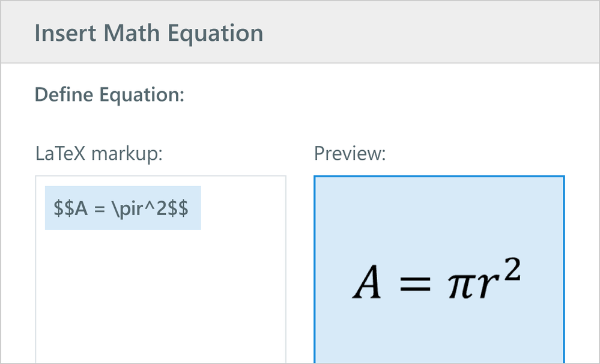Click the rendered letter A in the preview
600x364 pixels.
point(367,284)
